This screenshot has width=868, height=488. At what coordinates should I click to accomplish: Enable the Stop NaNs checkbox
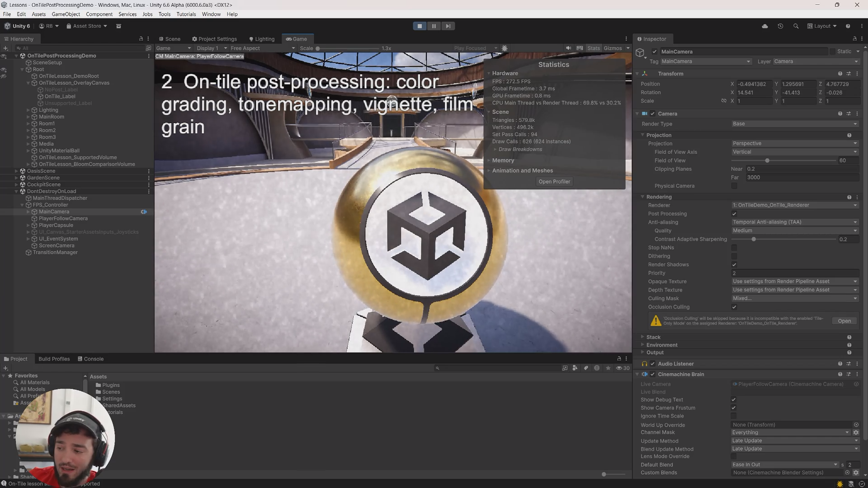(x=734, y=248)
